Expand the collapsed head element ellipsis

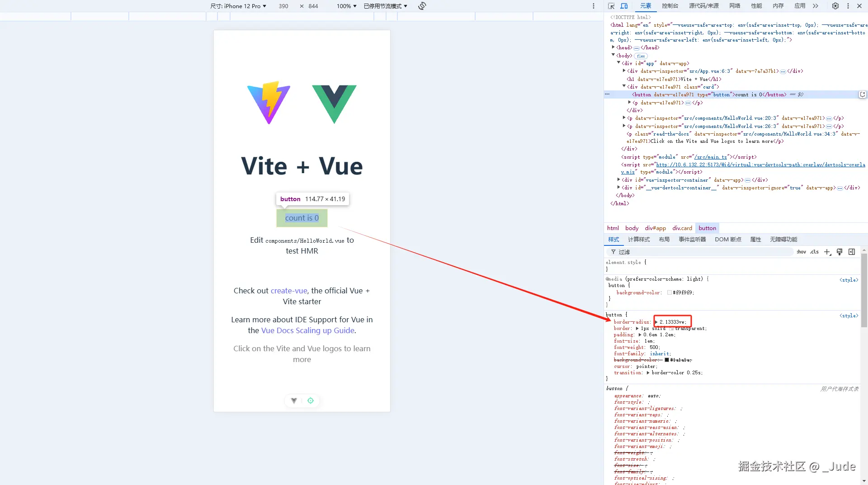coord(637,48)
